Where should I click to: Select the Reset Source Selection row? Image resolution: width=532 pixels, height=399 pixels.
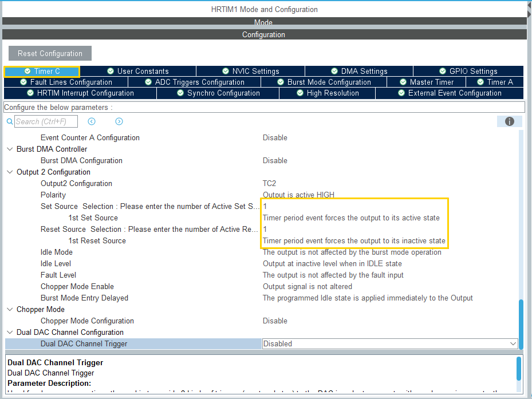coord(261,230)
